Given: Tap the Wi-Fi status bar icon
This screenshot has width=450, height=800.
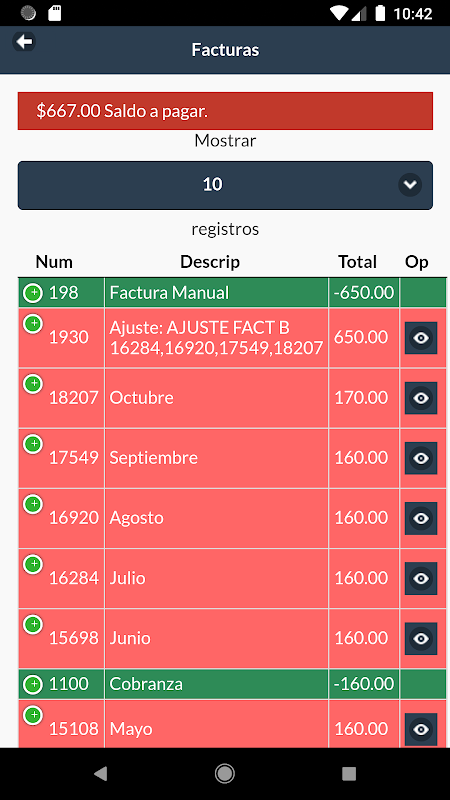Looking at the screenshot, I should click(x=339, y=13).
